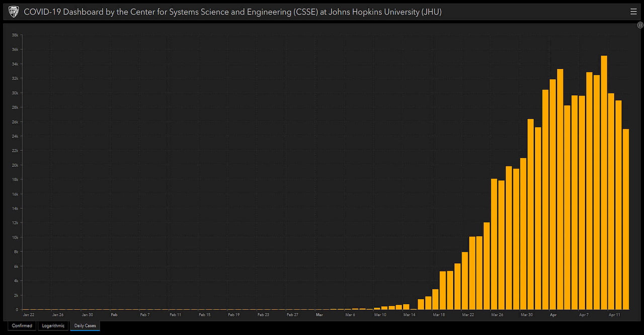The width and height of the screenshot is (644, 335).
Task: Click the "Feb 11" date label
Action: point(175,315)
